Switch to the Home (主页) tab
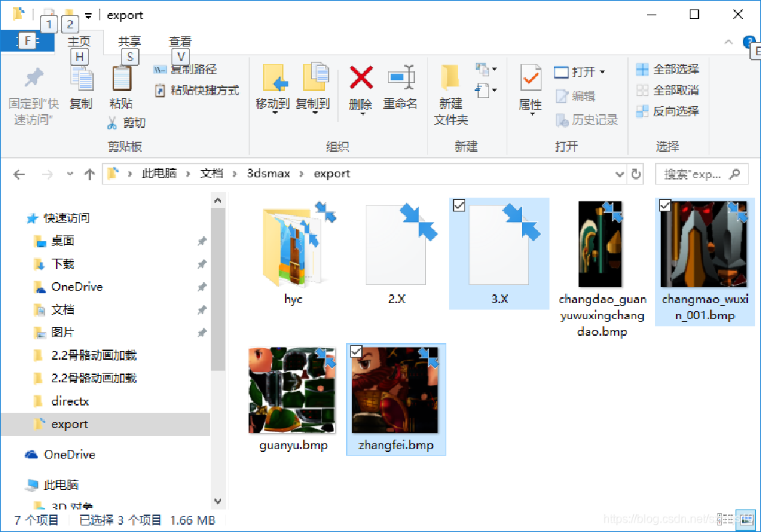Screen dimensions: 761x532 point(78,41)
